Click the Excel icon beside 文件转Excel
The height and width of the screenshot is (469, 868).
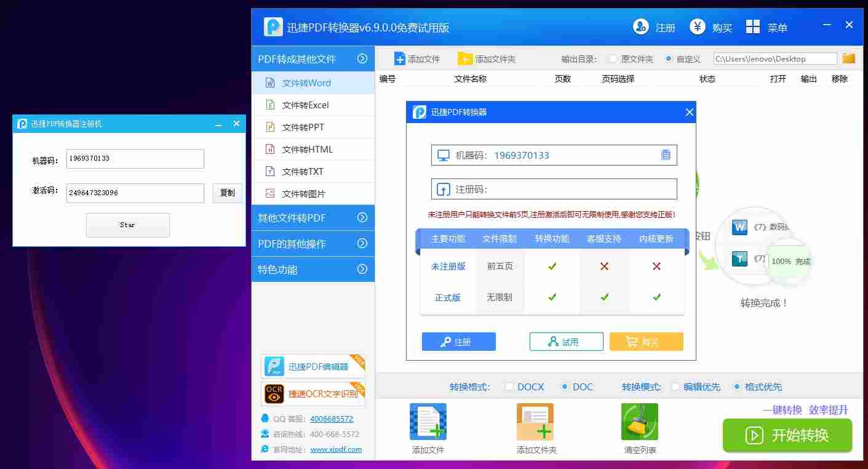click(x=269, y=105)
